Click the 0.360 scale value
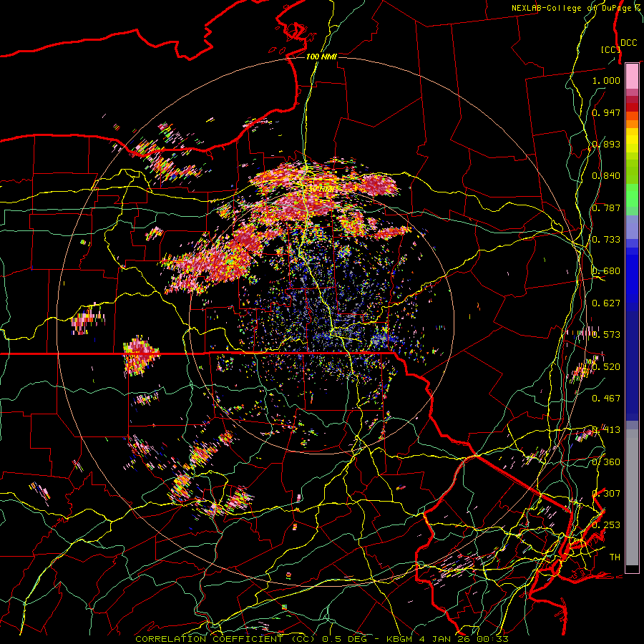This screenshot has width=644, height=644. [606, 462]
